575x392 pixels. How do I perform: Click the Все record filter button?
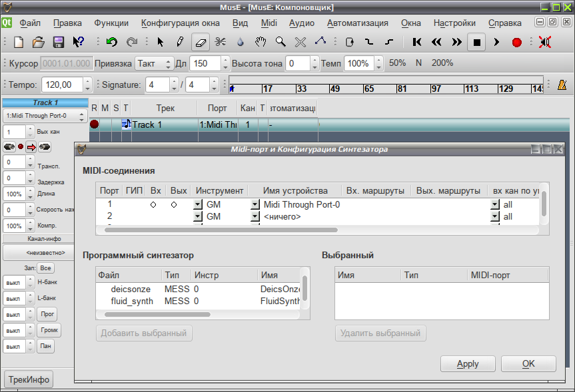(45, 268)
